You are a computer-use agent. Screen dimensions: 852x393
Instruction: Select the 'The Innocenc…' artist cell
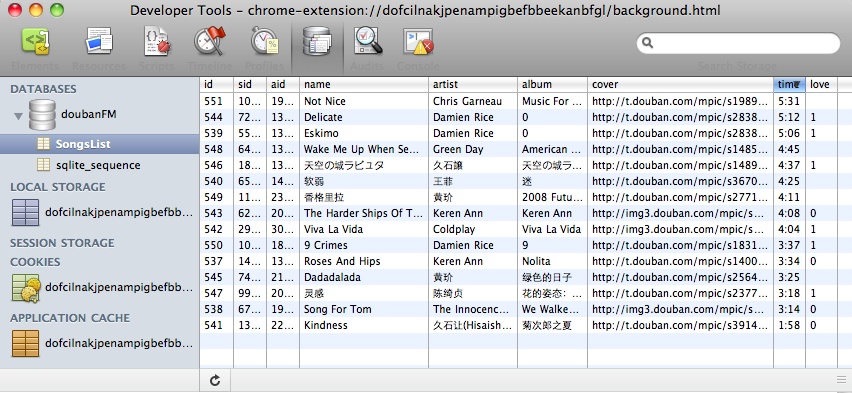[473, 309]
